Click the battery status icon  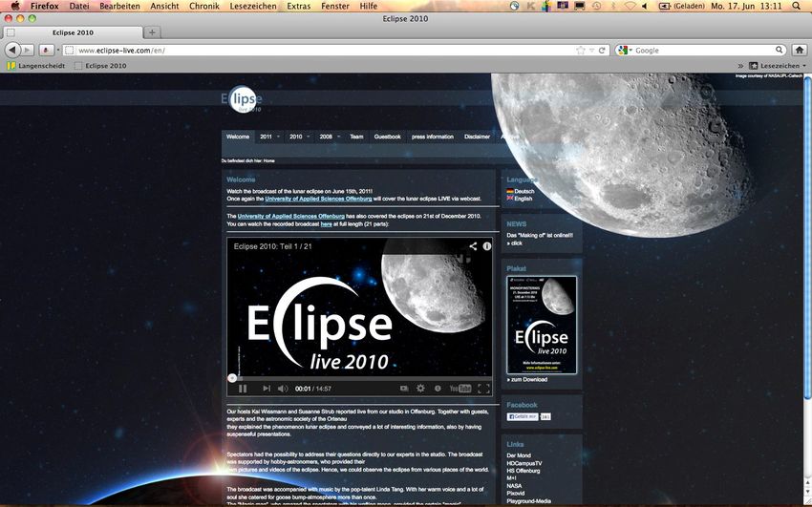(665, 7)
